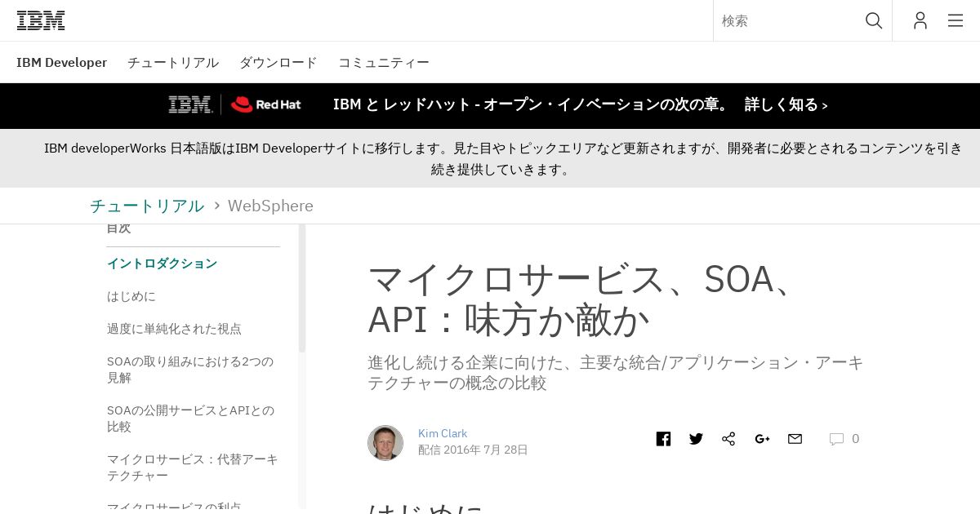Screen dimensions: 980x514
Task: Jump to SOAの公開サービスとAPIとの比較 section
Action: tap(190, 419)
